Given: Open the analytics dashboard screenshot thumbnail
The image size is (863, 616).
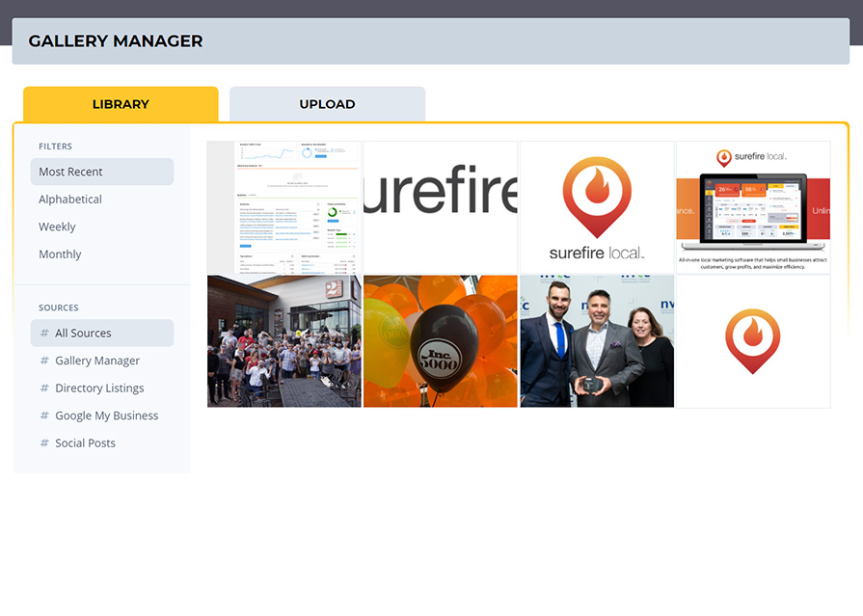Looking at the screenshot, I should point(284,207).
